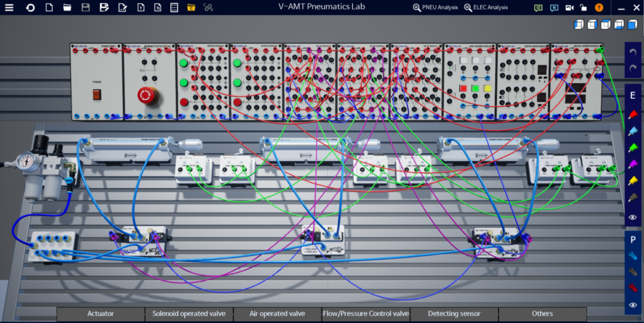The image size is (644, 323).
Task: Pick the black electric wire plug
Action: point(633,198)
